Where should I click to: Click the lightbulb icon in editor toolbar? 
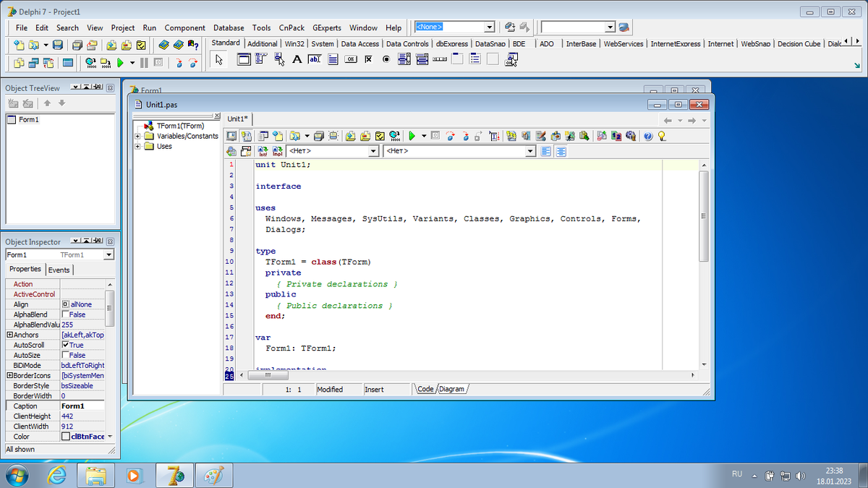point(661,135)
